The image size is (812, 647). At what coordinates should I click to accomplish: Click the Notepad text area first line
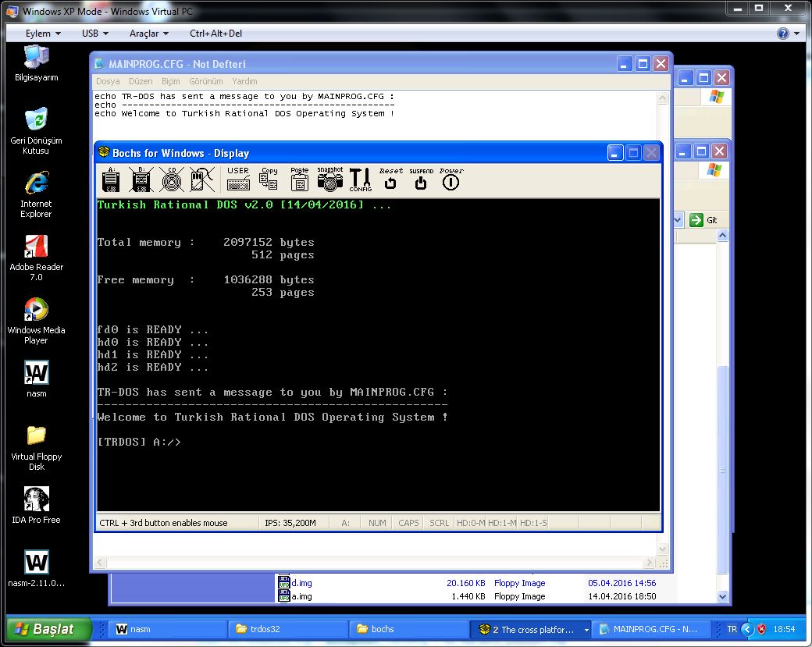pos(244,96)
